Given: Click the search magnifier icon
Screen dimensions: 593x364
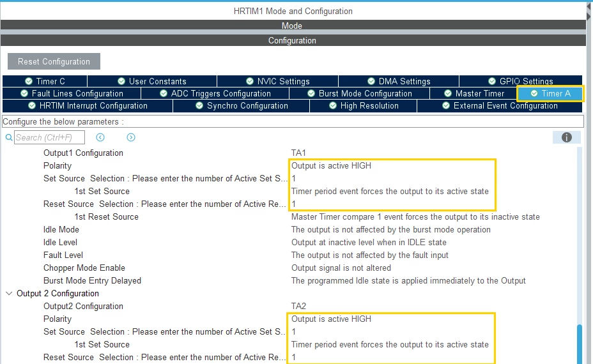Looking at the screenshot, I should point(9,137).
